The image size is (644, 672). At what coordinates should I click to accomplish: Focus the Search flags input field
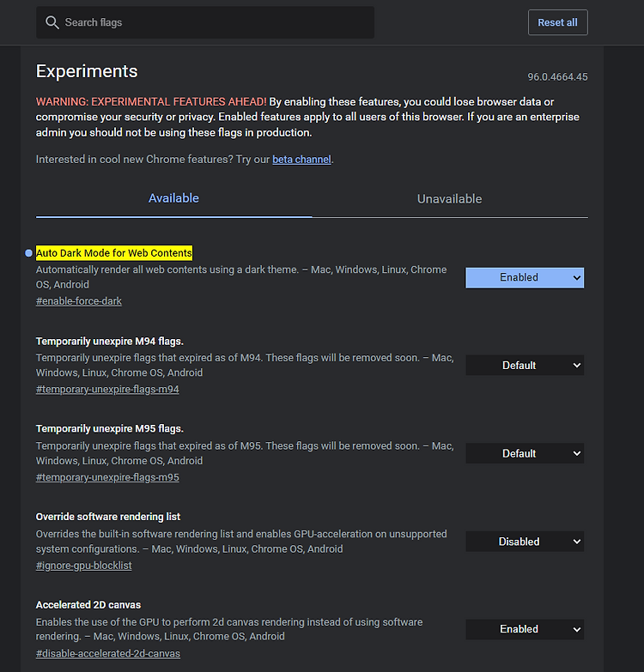tap(205, 22)
